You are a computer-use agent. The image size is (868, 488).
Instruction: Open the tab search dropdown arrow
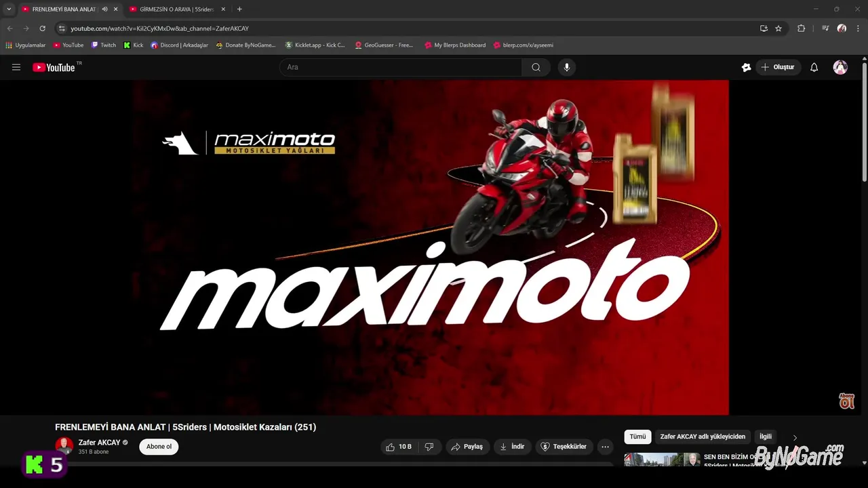[9, 9]
